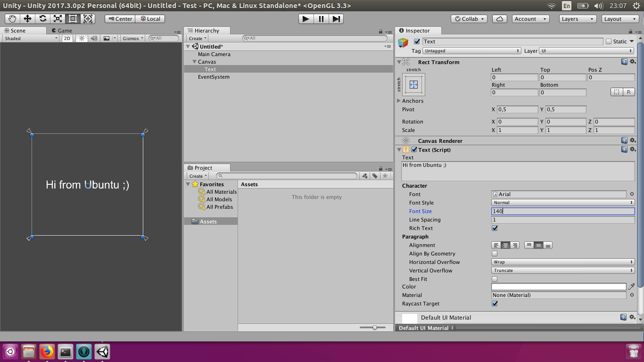The height and width of the screenshot is (362, 644).
Task: Select the Hand tool in toolbar
Action: point(12,19)
